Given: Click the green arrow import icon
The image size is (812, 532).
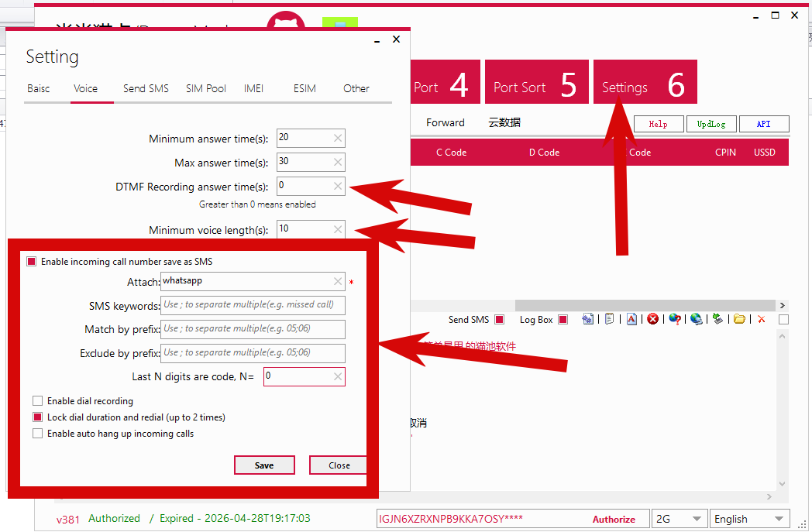Looking at the screenshot, I should coord(717,319).
